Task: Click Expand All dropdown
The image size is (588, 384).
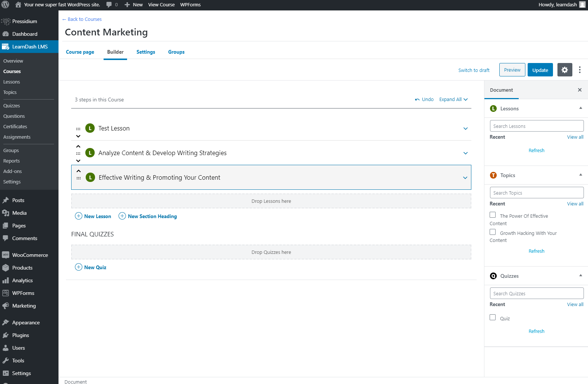Action: coord(453,100)
